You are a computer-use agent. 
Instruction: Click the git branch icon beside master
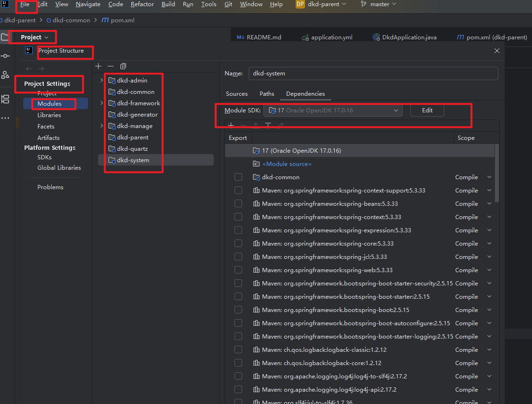(x=363, y=4)
